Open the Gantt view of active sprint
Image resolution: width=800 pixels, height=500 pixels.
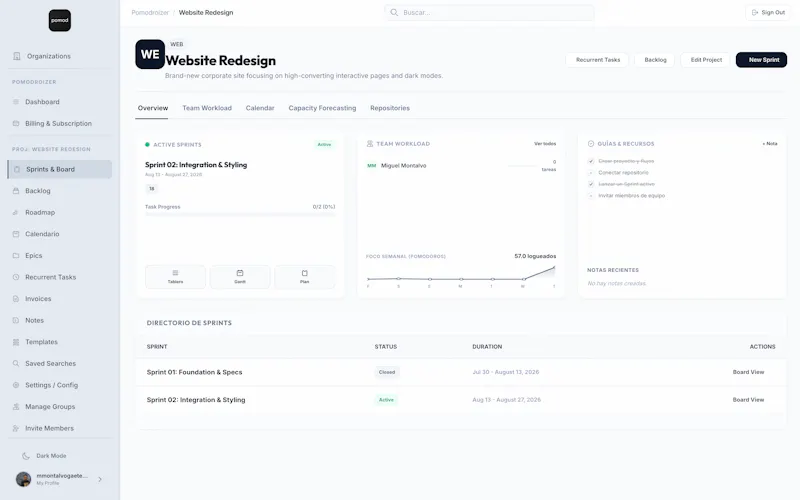pos(240,277)
